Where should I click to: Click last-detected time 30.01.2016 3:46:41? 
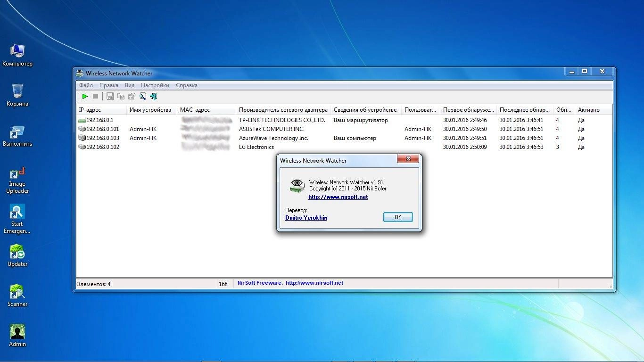click(x=521, y=120)
